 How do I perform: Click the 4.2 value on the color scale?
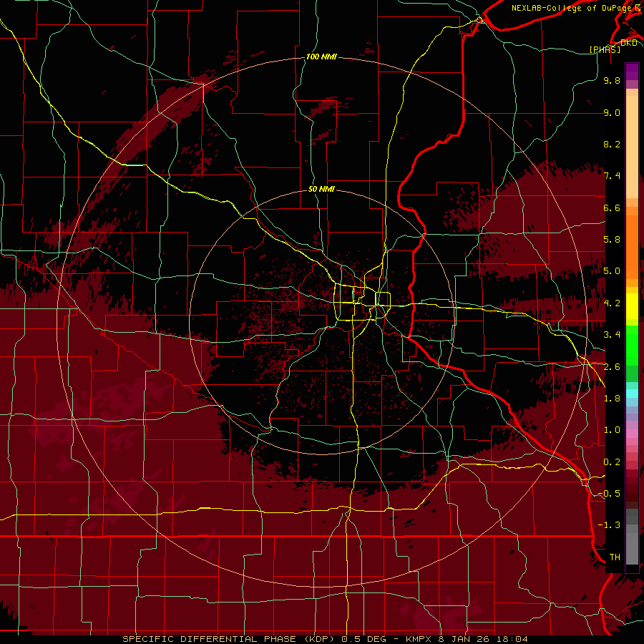pyautogui.click(x=612, y=303)
